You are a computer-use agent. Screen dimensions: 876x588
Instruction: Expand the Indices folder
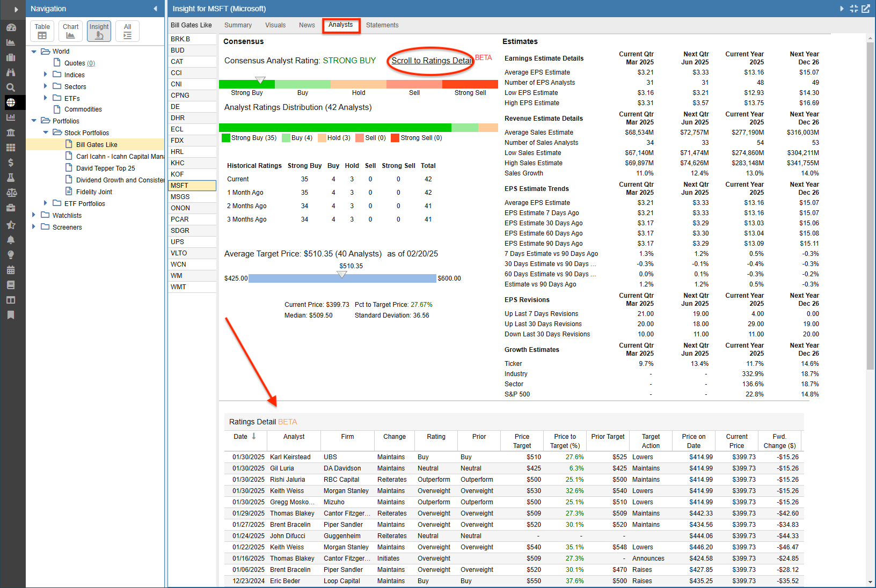pyautogui.click(x=45, y=75)
